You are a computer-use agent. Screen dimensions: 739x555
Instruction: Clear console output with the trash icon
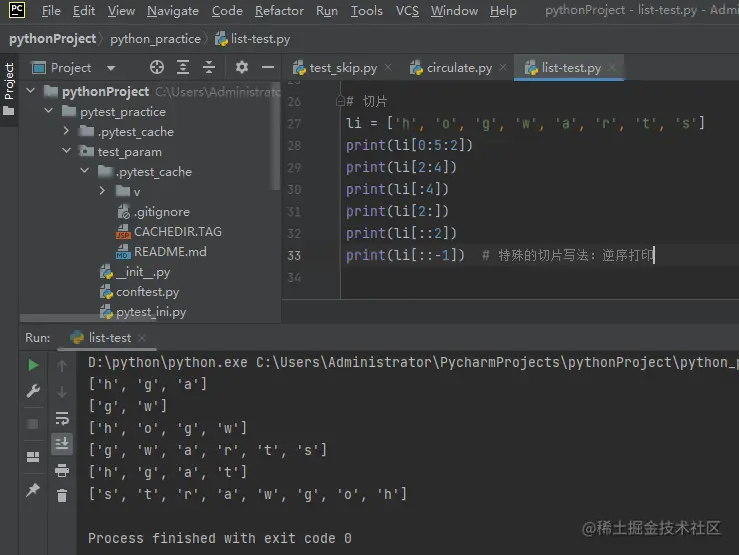coord(62,496)
